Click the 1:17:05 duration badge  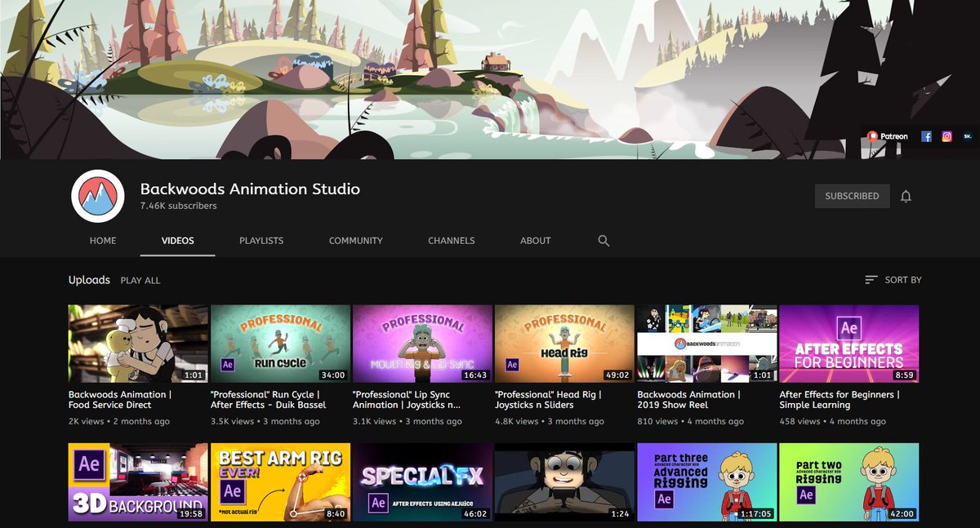[756, 514]
